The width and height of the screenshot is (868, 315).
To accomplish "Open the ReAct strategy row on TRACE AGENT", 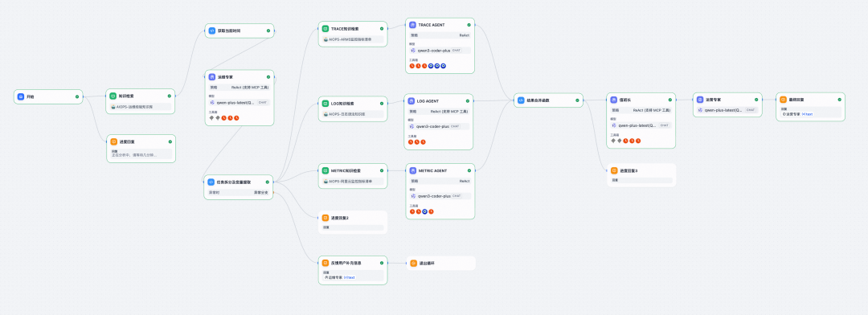I will pyautogui.click(x=440, y=35).
